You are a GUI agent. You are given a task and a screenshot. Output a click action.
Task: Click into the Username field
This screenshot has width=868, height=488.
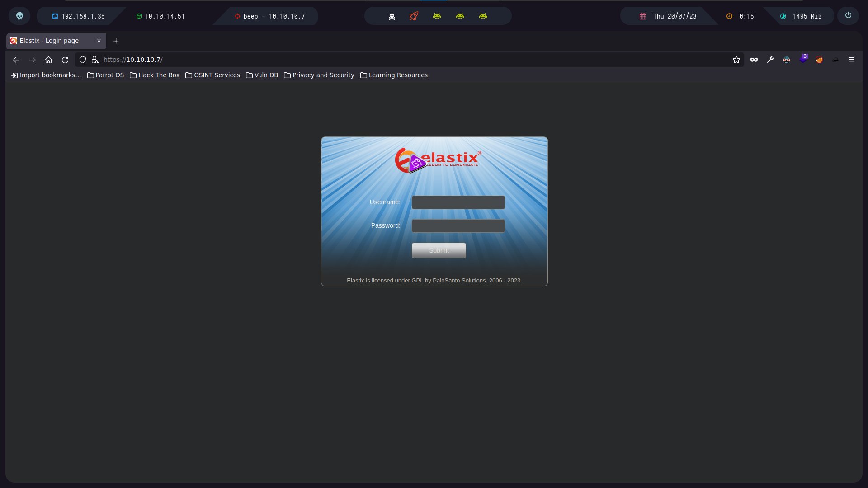point(458,202)
